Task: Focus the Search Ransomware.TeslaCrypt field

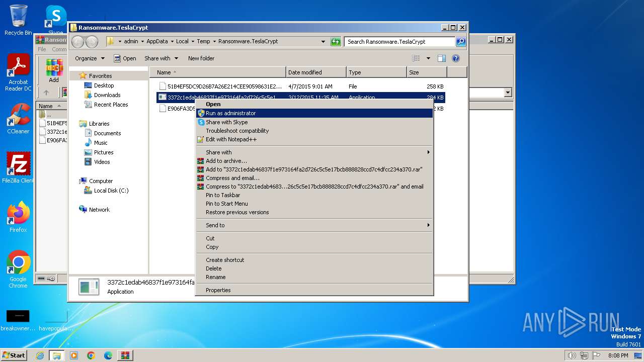Action: (x=400, y=42)
